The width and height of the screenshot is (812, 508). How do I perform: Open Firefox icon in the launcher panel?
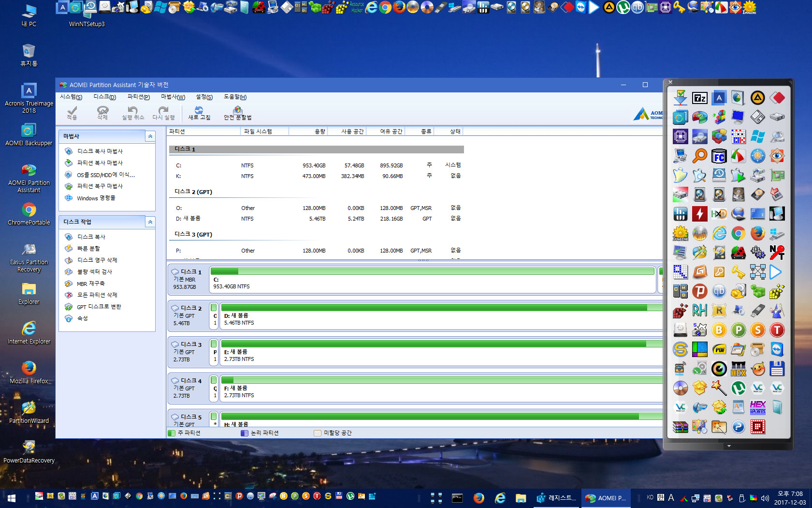click(757, 234)
